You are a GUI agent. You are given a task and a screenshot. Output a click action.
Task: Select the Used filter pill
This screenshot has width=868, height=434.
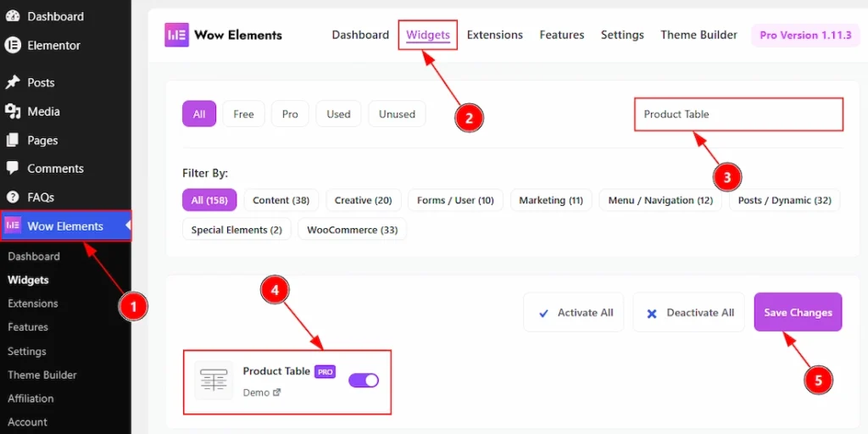338,114
